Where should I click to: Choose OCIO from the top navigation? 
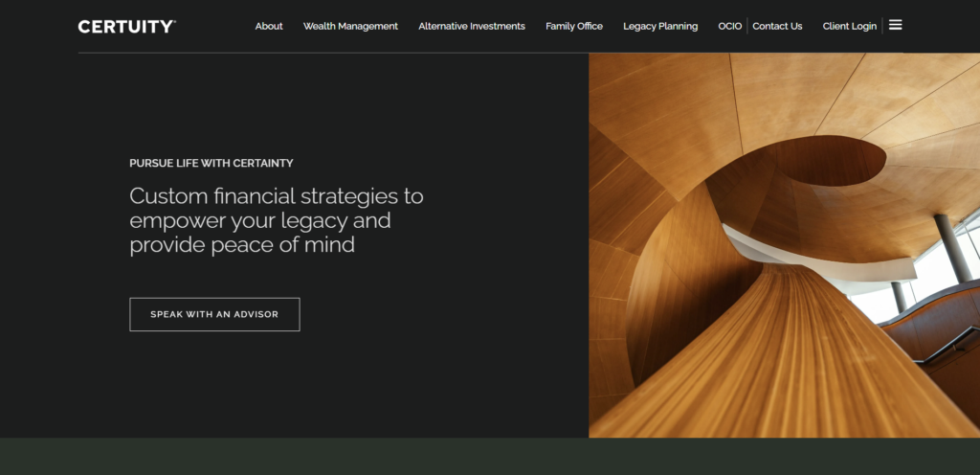click(730, 26)
